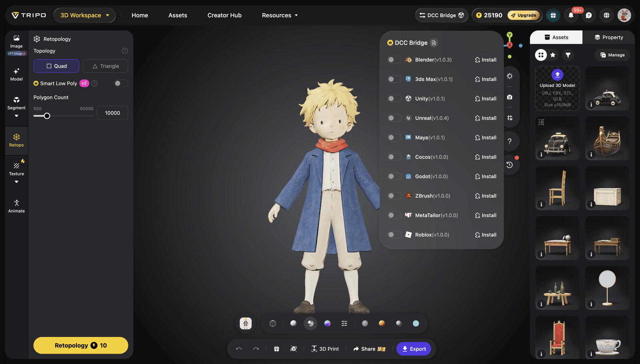This screenshot has height=364, width=640.
Task: Select the teal material sphere
Action: tap(416, 324)
